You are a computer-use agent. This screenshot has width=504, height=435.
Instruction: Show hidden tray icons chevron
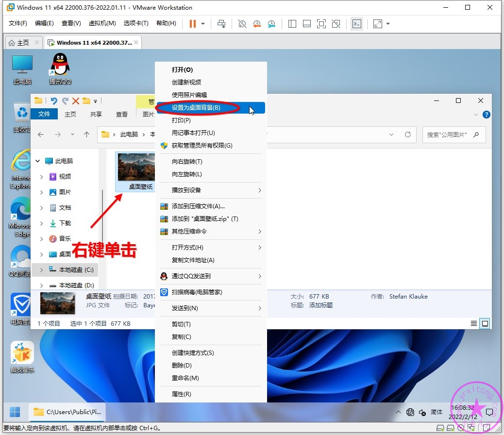point(398,412)
